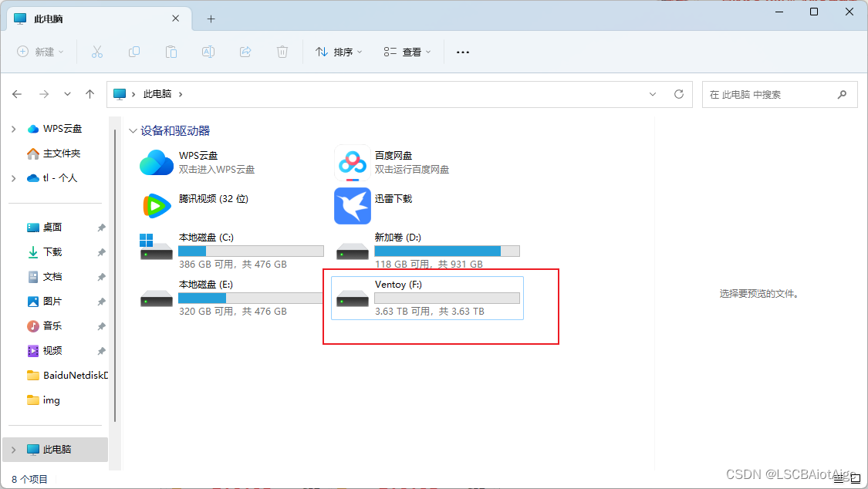This screenshot has height=489, width=868.
Task: Open 文档 quick access item
Action: [x=52, y=277]
